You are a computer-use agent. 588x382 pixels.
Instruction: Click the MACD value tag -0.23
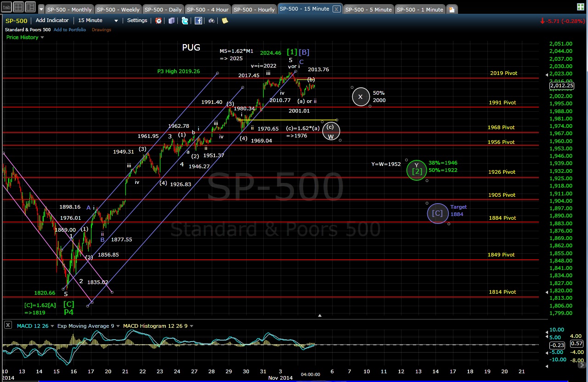[x=557, y=345]
